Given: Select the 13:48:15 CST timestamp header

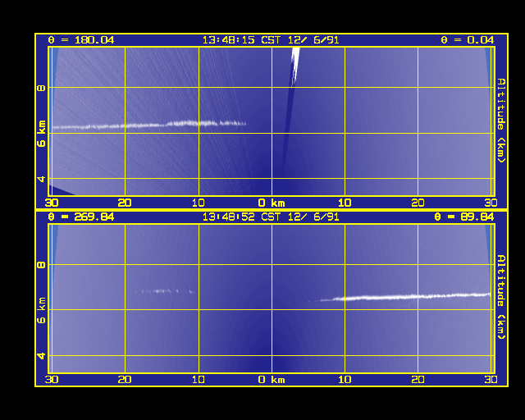Looking at the screenshot, I should (x=271, y=40).
